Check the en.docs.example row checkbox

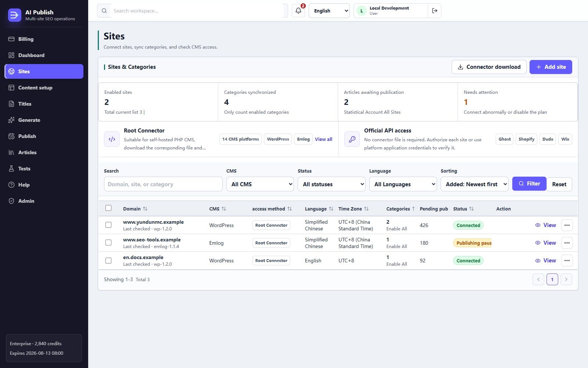click(x=108, y=260)
